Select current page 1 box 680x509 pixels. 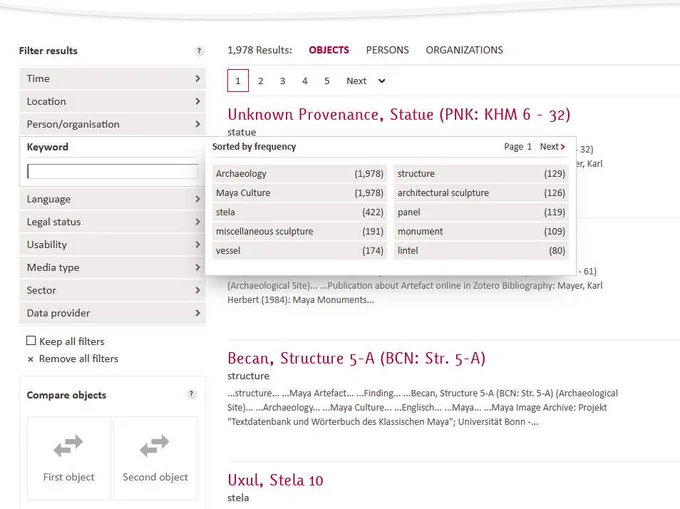click(x=238, y=81)
